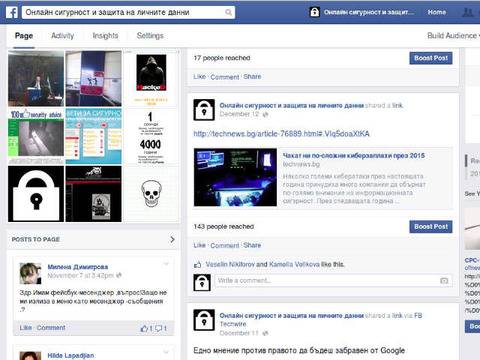Image resolution: width=480 pixels, height=360 pixels.
Task: Open the blue article preview image
Action: (x=235, y=177)
